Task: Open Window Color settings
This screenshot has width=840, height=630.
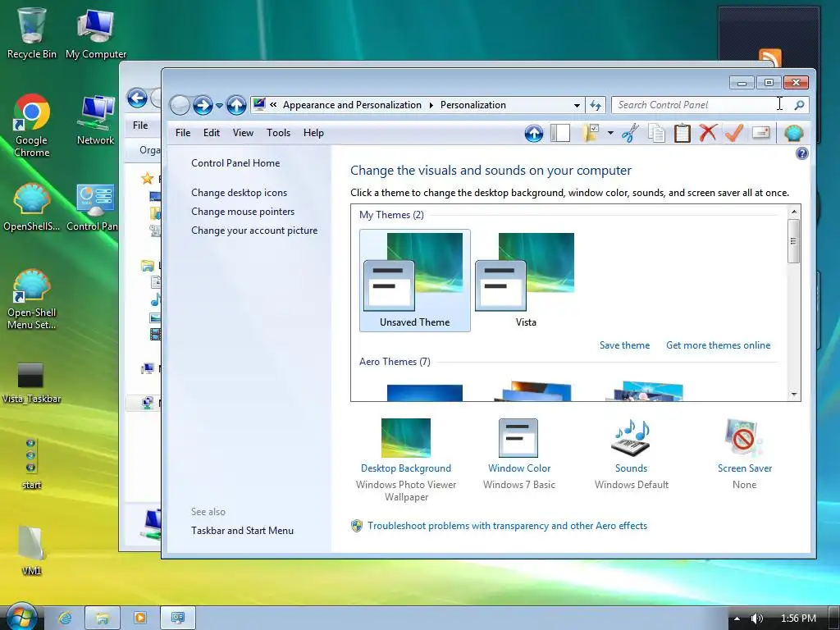Action: tap(518, 453)
